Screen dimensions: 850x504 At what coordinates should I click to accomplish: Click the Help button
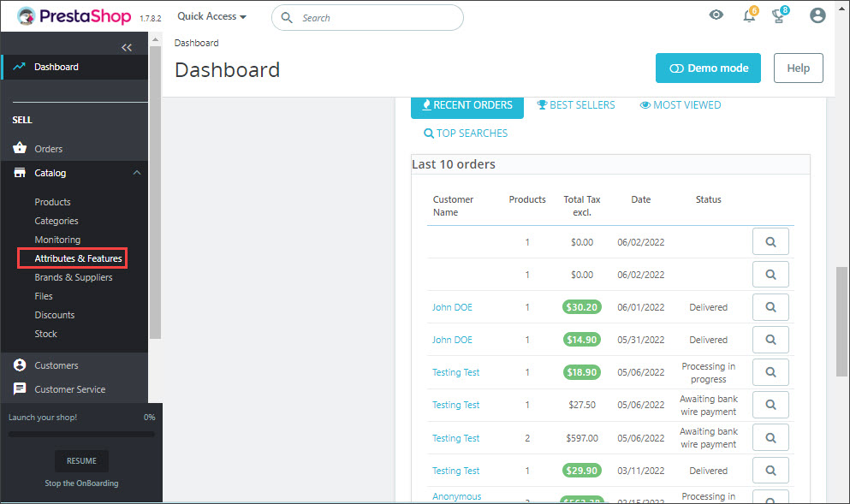pyautogui.click(x=797, y=68)
